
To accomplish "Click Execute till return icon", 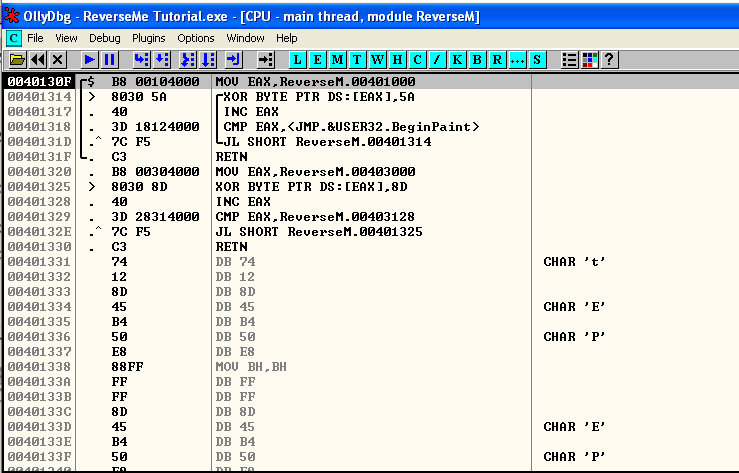I will [234, 60].
